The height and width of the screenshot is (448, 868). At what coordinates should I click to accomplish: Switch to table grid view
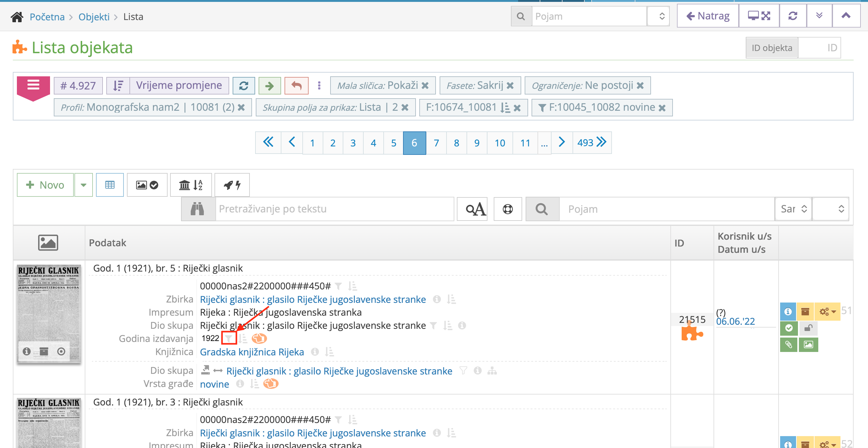coord(110,185)
